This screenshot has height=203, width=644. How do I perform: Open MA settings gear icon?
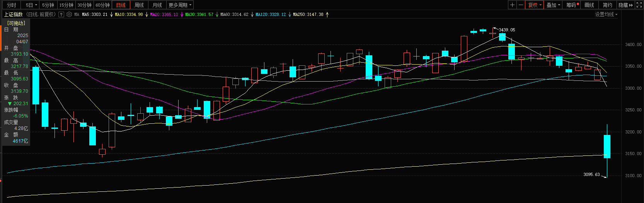[69, 14]
